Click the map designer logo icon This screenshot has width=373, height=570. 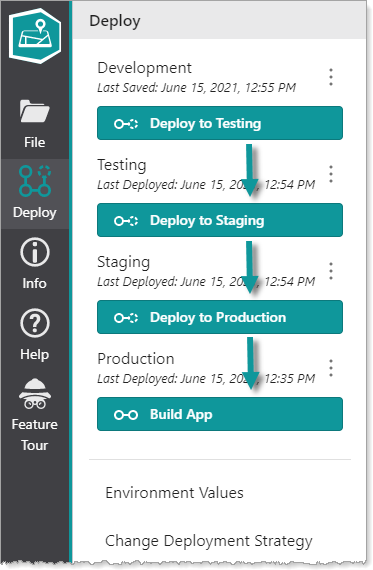click(35, 36)
